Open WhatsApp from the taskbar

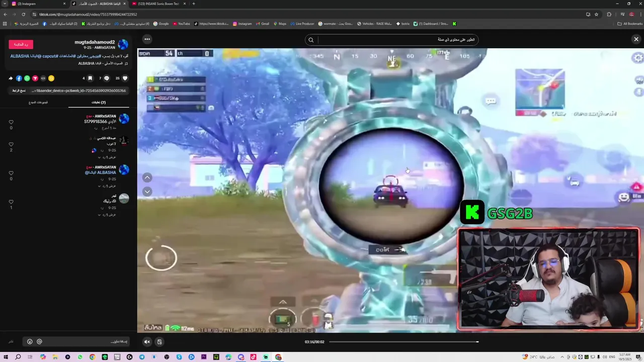[x=80, y=357]
